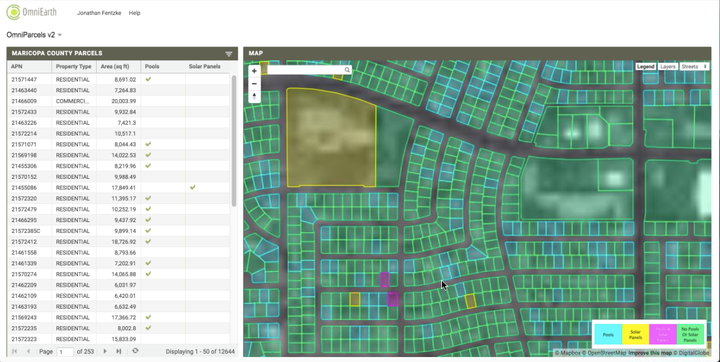This screenshot has width=720, height=362.
Task: Click the parcels table vertical scrollbar
Action: point(234,141)
